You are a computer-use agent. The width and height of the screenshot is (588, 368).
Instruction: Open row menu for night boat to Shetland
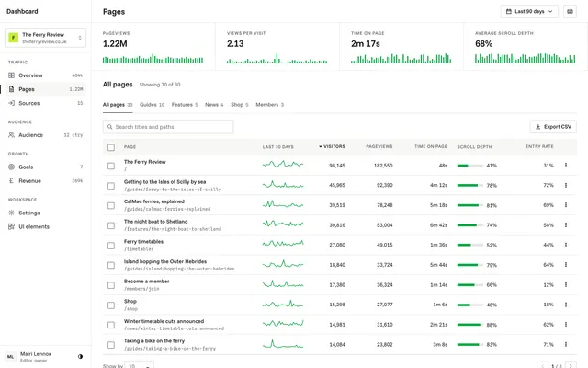tap(566, 224)
